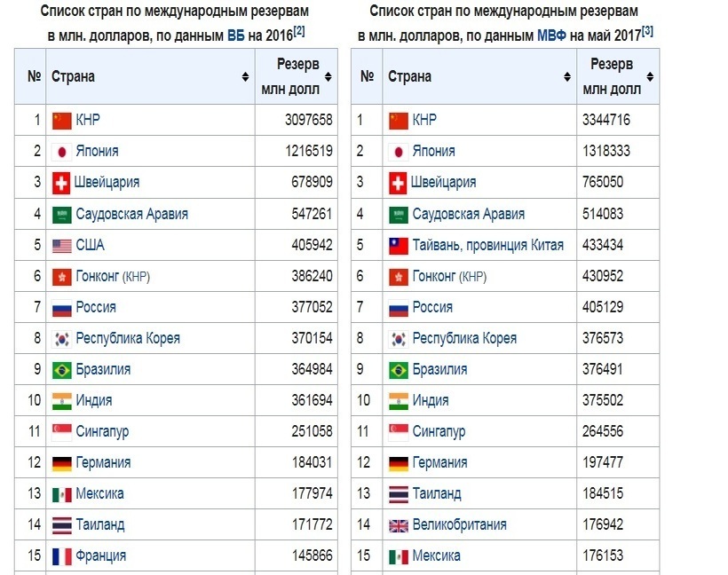The image size is (728, 575).
Task: Open the ВБ link in left table title
Action: pyautogui.click(x=236, y=35)
